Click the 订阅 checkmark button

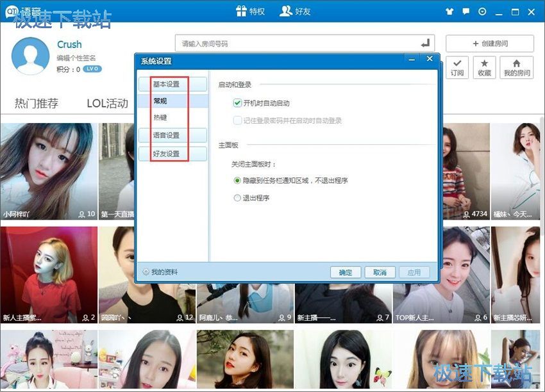pos(457,67)
